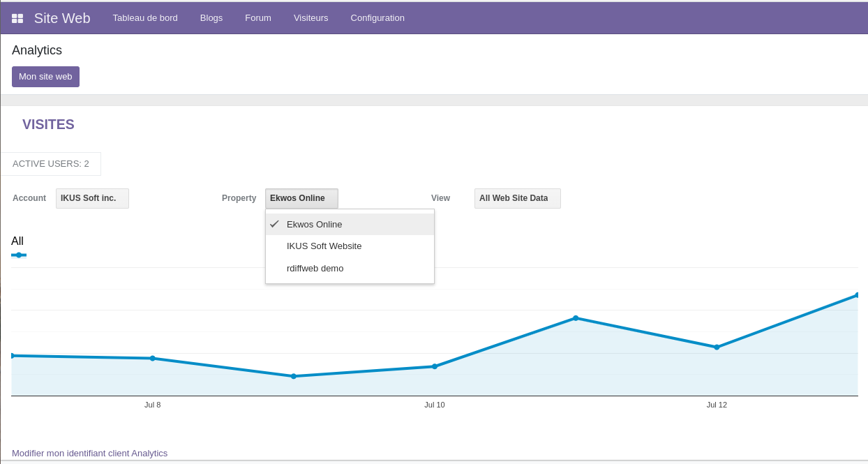Screen dimensions: 868x464
Task: Click the checkmark beside Ekwos Online
Action: pos(274,224)
